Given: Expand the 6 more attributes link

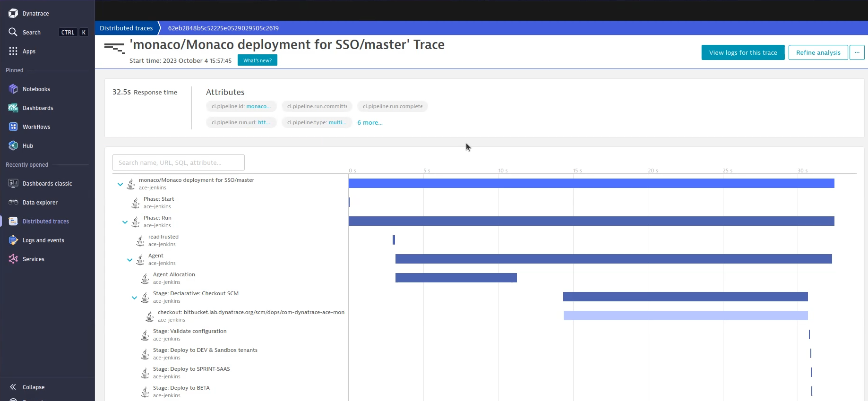Looking at the screenshot, I should coord(370,122).
